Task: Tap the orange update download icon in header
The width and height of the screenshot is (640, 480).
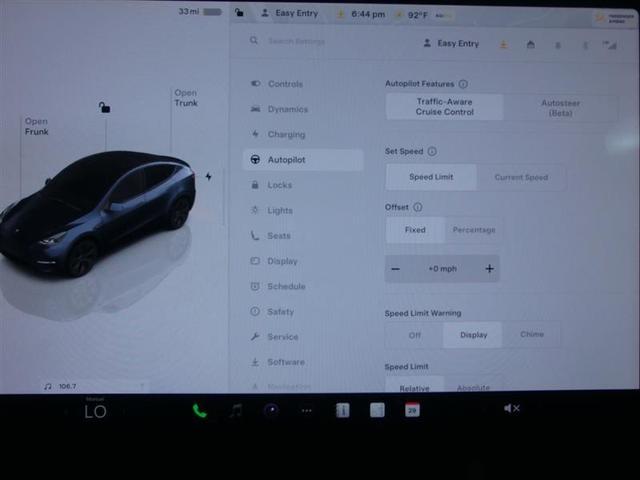Action: pos(504,44)
